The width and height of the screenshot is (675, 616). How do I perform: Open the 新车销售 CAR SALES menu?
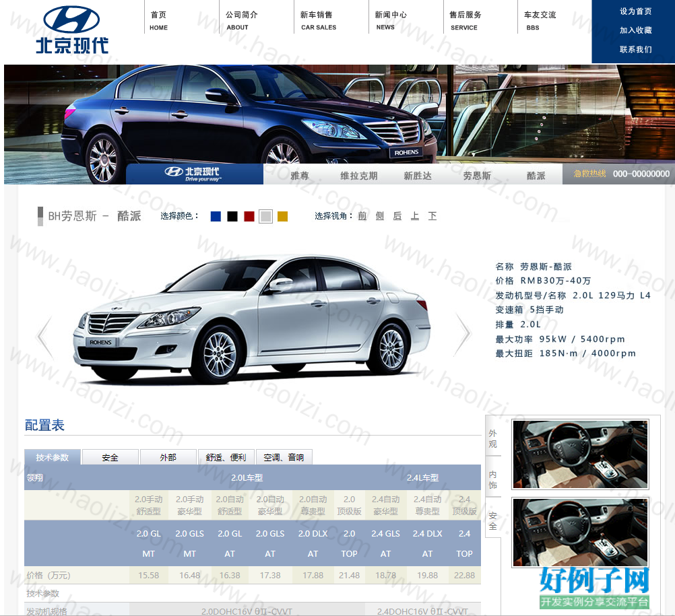[318, 21]
